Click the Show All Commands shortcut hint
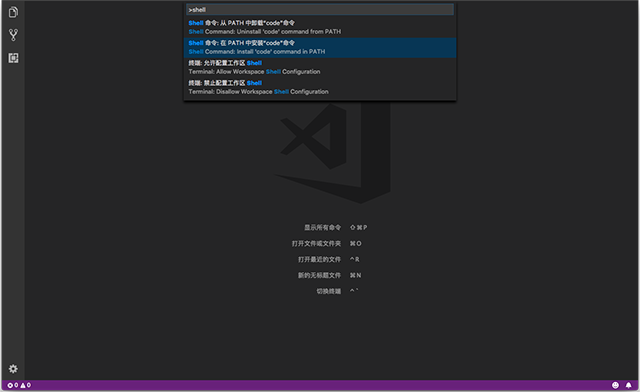This screenshot has width=640, height=392. coord(336,227)
